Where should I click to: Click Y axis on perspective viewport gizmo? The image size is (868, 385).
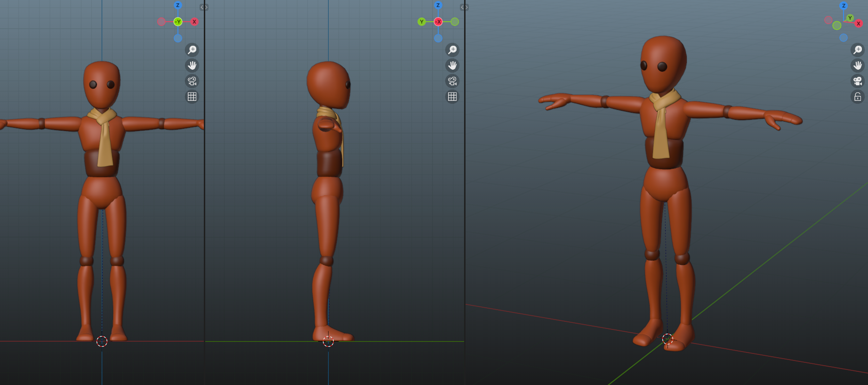pos(850,18)
